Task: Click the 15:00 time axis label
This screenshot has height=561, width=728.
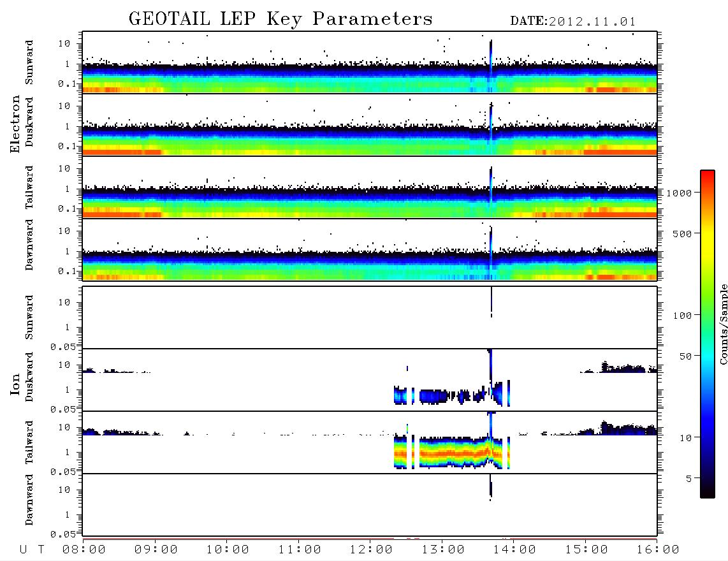Action: (x=586, y=550)
